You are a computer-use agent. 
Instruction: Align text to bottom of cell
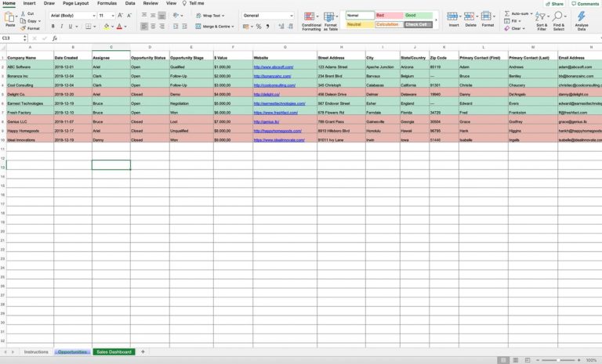162,16
